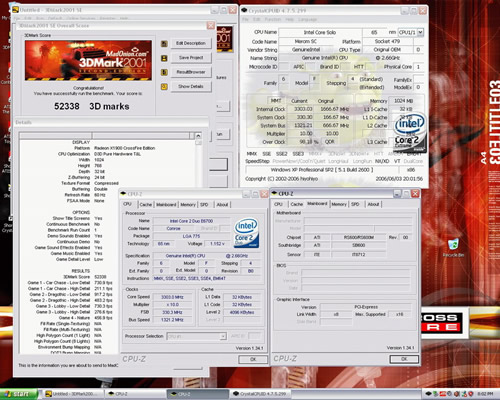Select Cache tab in the CPU-Z processor window

[x=146, y=205]
